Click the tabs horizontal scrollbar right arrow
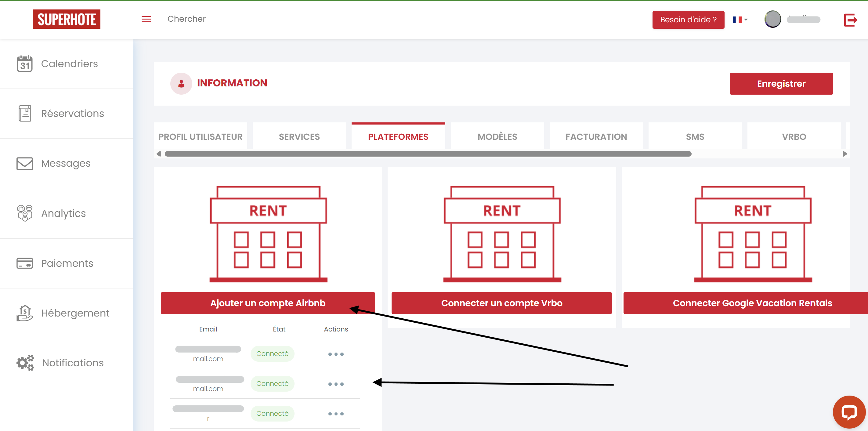This screenshot has height=431, width=868. [x=844, y=154]
